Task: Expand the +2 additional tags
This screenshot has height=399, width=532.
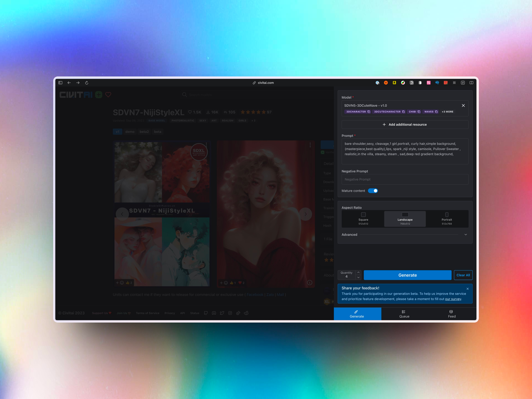Action: 253,121
